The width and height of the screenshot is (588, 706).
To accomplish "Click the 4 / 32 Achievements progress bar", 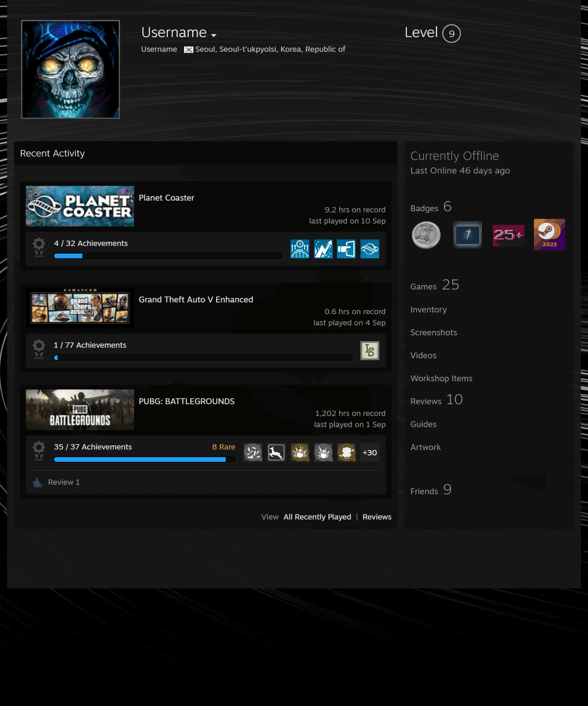I will point(169,256).
